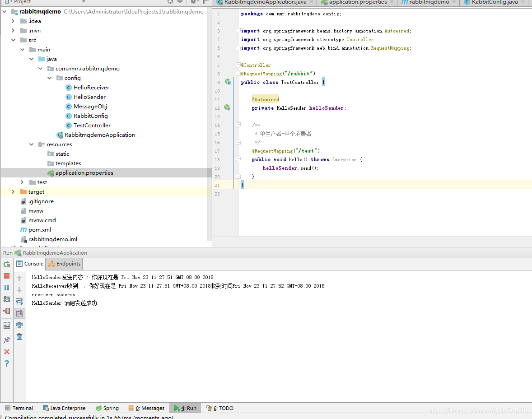
Task: Select the .gitignore file
Action: [37, 201]
